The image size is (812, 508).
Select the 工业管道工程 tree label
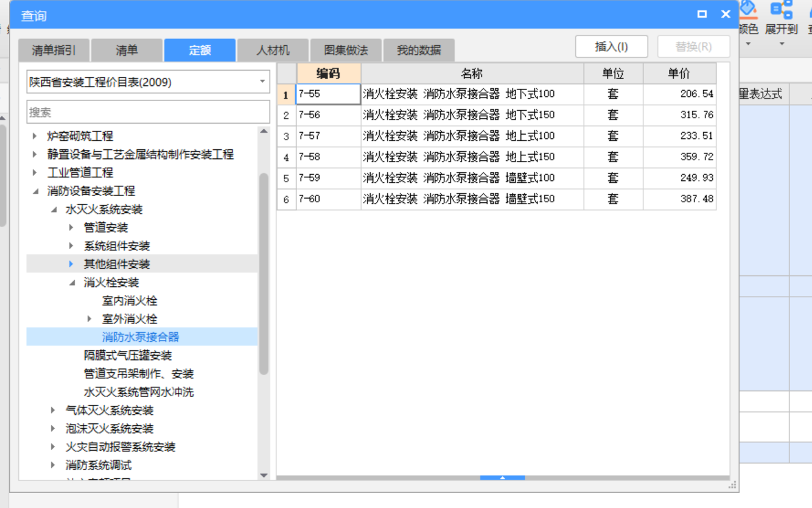[x=80, y=172]
